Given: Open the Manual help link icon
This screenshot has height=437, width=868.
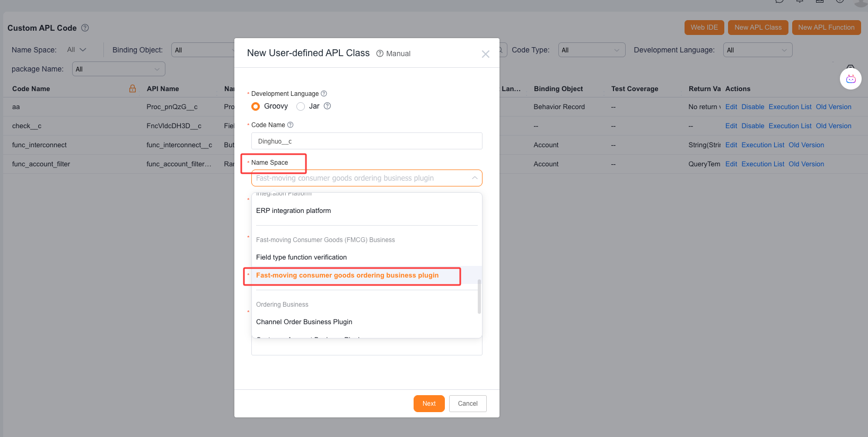Looking at the screenshot, I should 380,53.
